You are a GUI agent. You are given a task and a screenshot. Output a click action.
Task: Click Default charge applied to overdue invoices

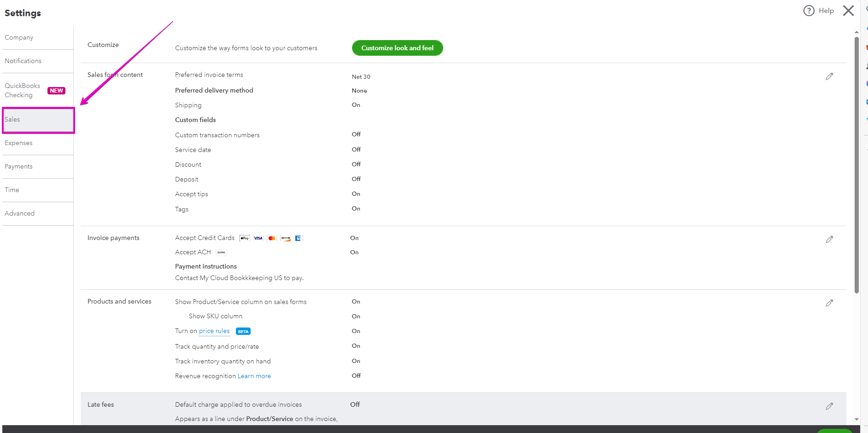pos(238,405)
